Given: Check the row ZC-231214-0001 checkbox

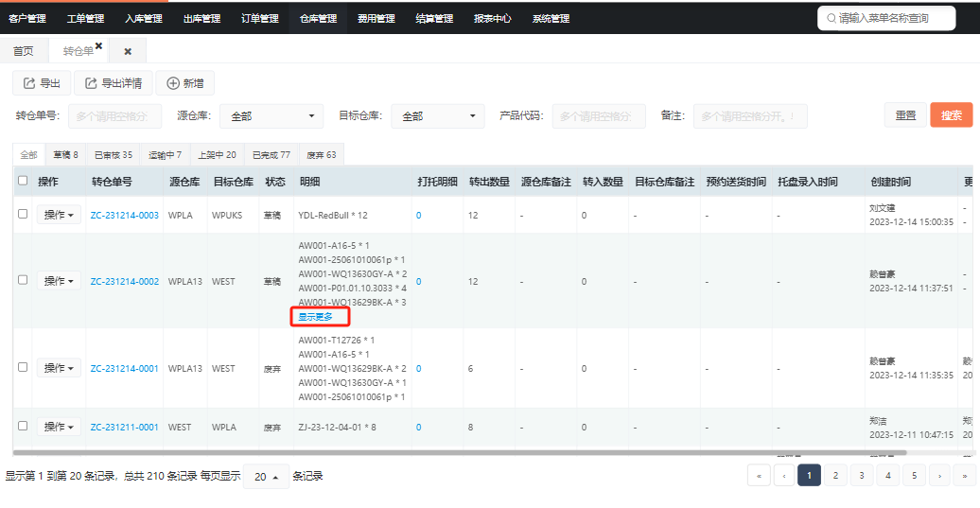Looking at the screenshot, I should coord(23,367).
